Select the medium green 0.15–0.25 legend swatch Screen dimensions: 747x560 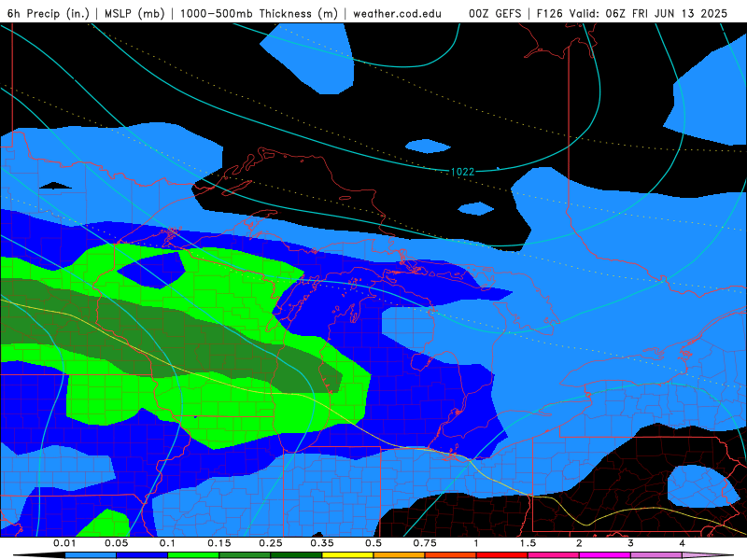coord(245,555)
